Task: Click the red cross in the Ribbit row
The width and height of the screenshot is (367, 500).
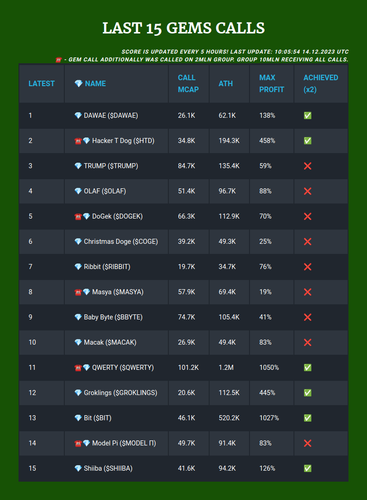Action: [x=308, y=267]
